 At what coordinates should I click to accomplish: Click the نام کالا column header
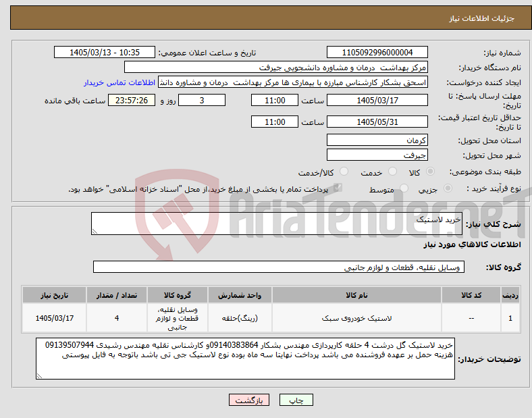coord(356,295)
